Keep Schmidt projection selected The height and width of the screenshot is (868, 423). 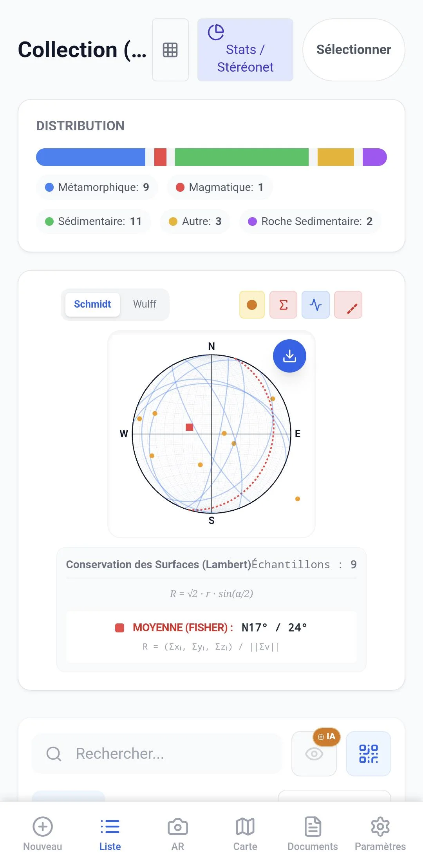[92, 304]
